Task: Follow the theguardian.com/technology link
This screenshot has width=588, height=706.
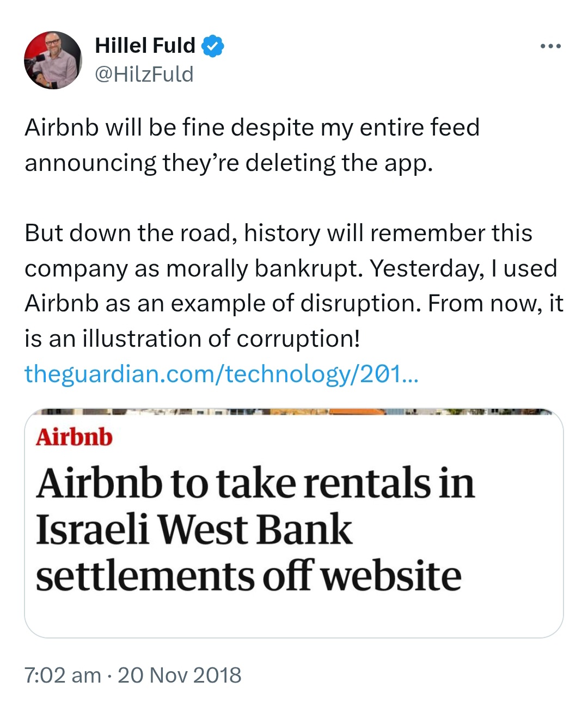Action: [x=222, y=374]
